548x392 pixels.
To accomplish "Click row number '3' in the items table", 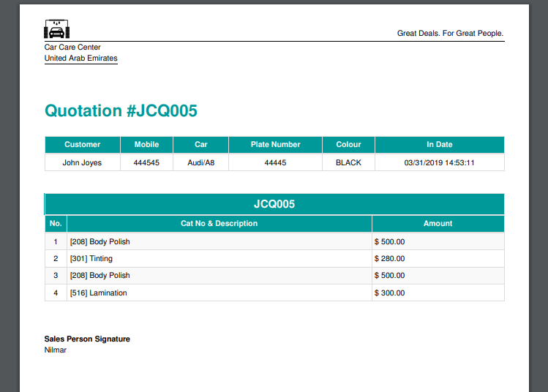I will click(56, 275).
